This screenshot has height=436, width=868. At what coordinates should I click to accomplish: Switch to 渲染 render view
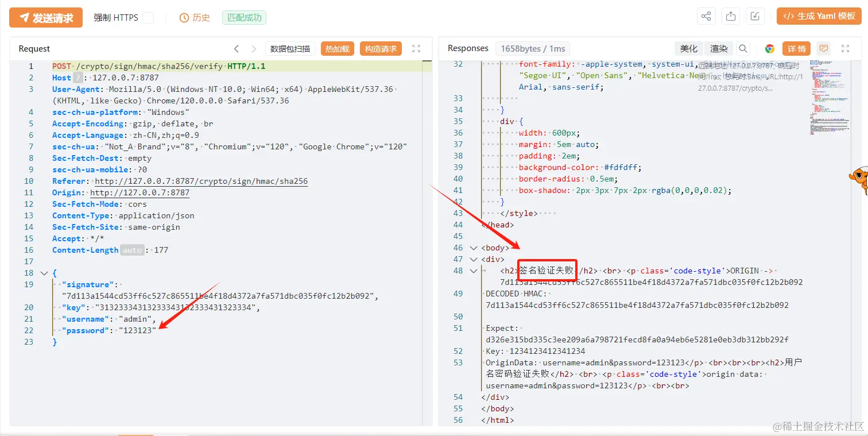click(719, 49)
